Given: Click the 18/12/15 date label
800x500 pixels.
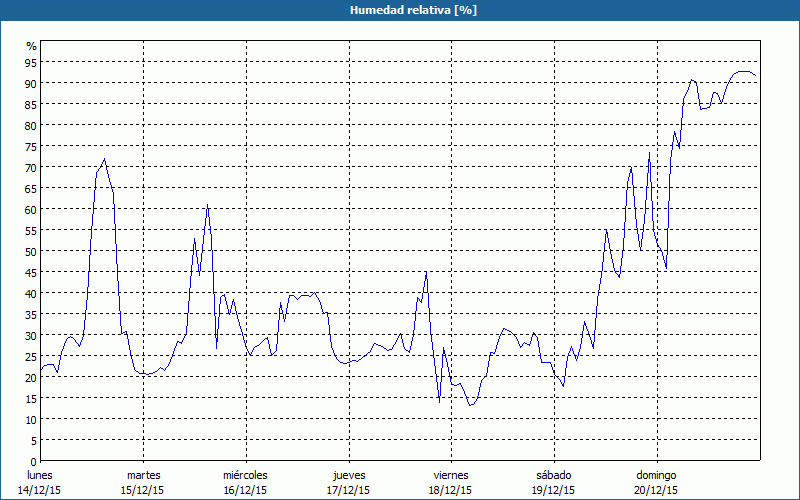Looking at the screenshot, I should tap(451, 490).
